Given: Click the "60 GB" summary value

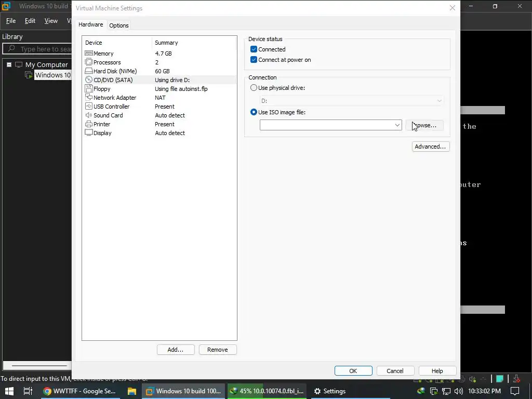Looking at the screenshot, I should 162,71.
